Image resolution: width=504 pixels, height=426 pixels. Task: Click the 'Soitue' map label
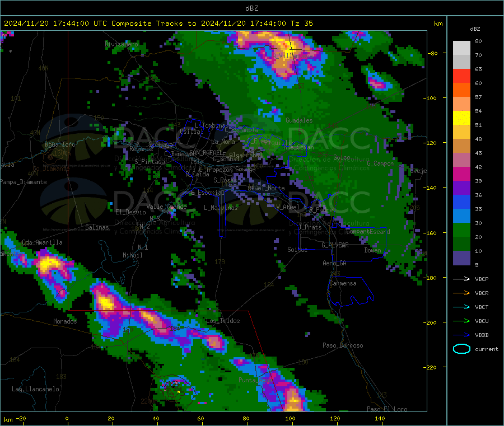(297, 249)
